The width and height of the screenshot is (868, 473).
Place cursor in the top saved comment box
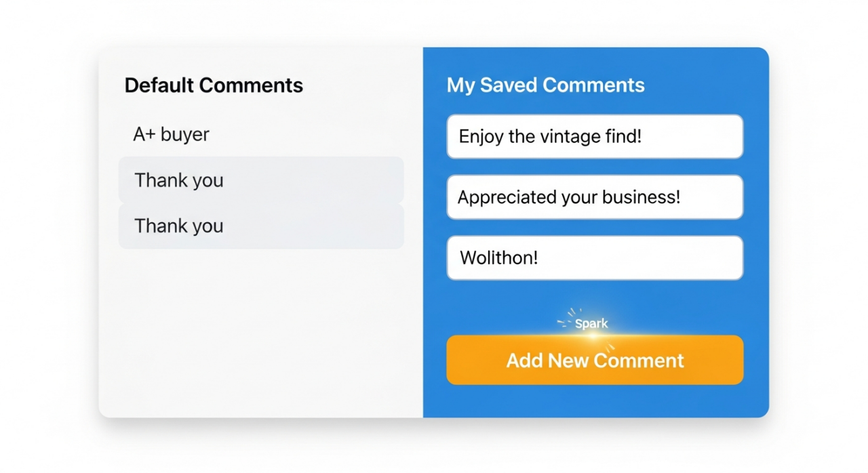click(x=595, y=136)
